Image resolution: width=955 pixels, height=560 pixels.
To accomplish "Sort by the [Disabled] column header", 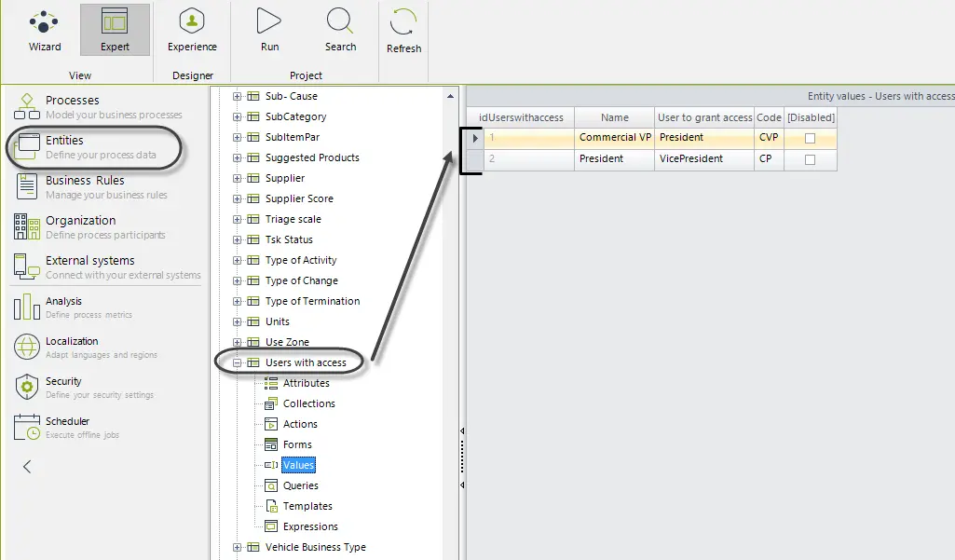I will (x=811, y=117).
